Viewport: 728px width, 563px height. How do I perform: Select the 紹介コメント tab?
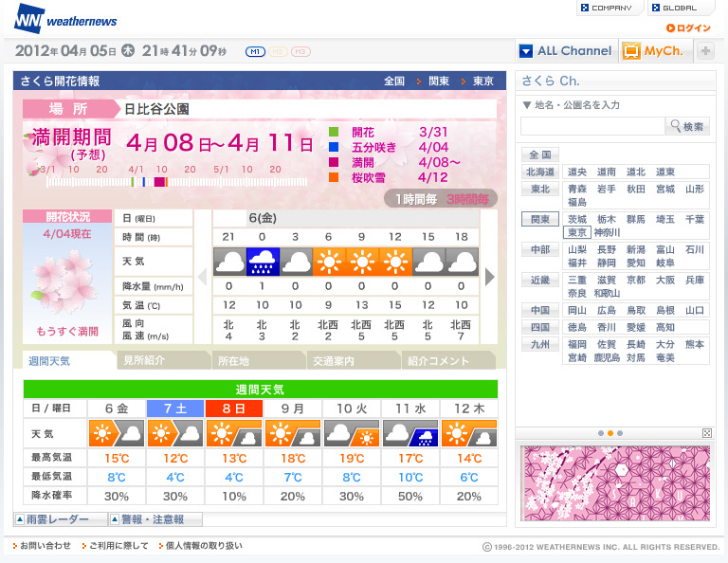447,360
